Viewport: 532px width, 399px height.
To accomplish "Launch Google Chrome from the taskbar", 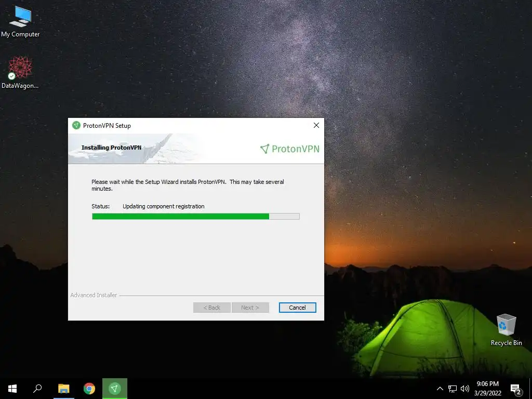I will (89, 389).
